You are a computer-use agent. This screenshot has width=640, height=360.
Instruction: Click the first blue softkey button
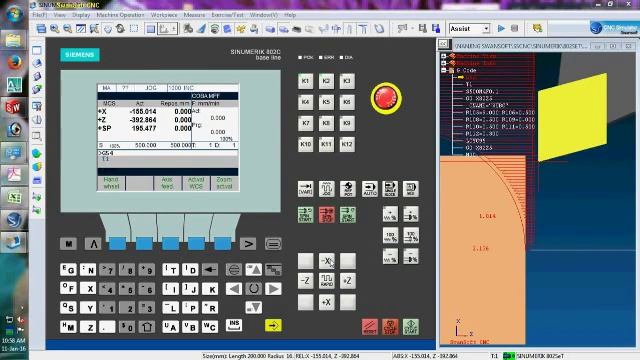coord(118,244)
